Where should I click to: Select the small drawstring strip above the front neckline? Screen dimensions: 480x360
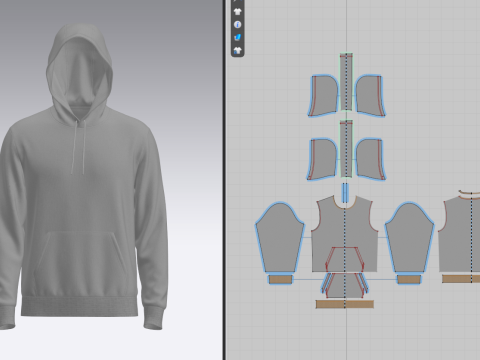345,192
